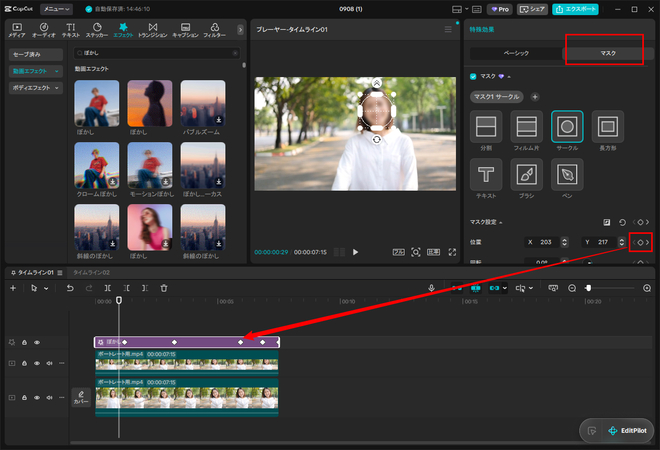Select the ペン (Pen) mask tool
The image size is (660, 450).
pos(567,174)
